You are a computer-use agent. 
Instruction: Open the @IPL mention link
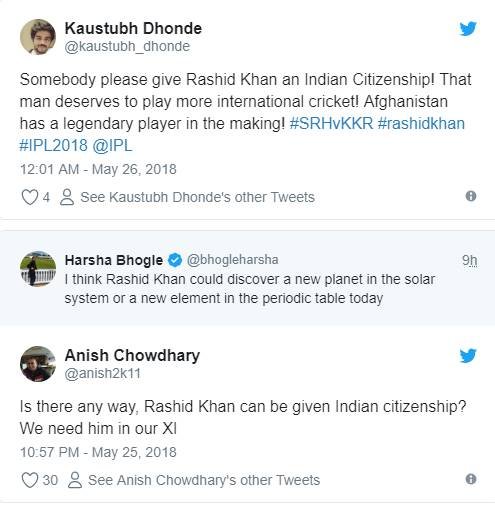pyautogui.click(x=112, y=146)
